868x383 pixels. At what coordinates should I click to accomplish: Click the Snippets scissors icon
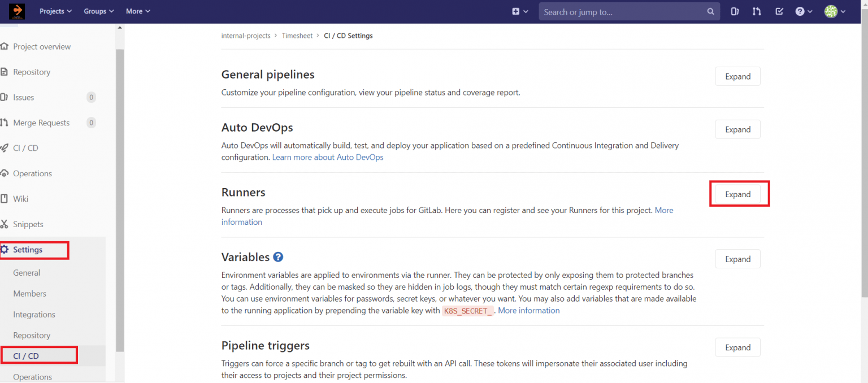[x=5, y=224]
